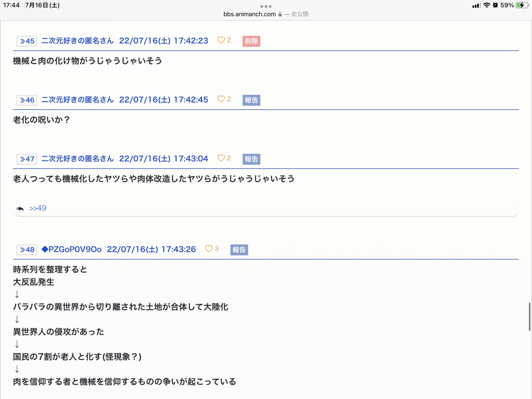Report post 46 with 報告 button

(x=251, y=100)
